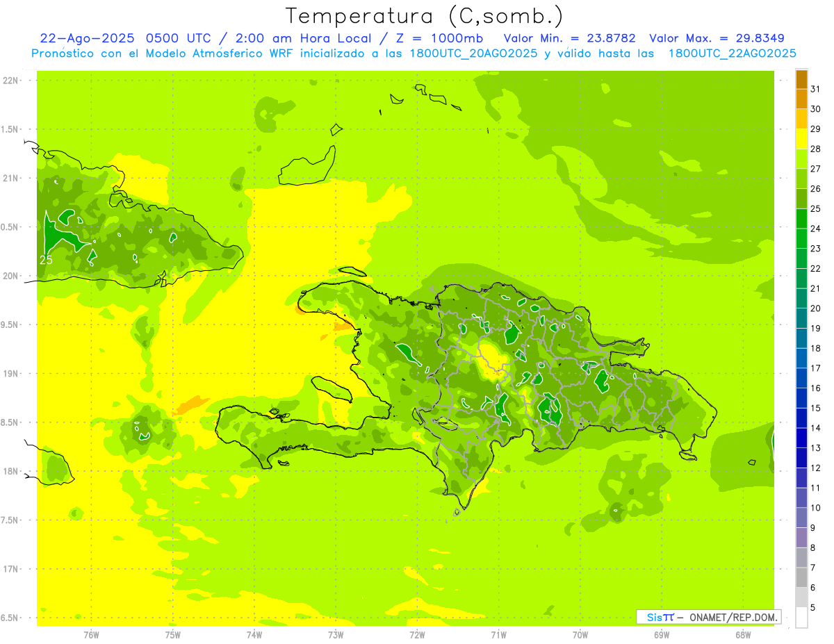Viewport: 834px width, 644px height.
Task: Click the '6.5N' latitude axis label
Action: tap(10, 618)
